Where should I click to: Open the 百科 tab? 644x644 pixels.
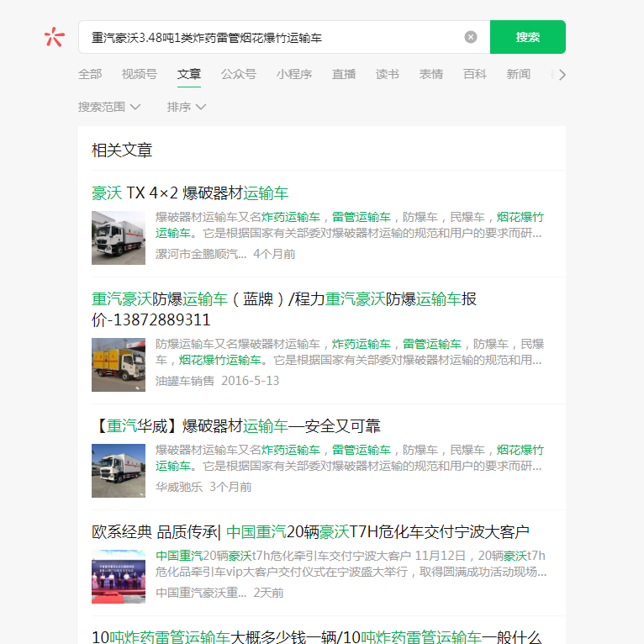point(475,74)
